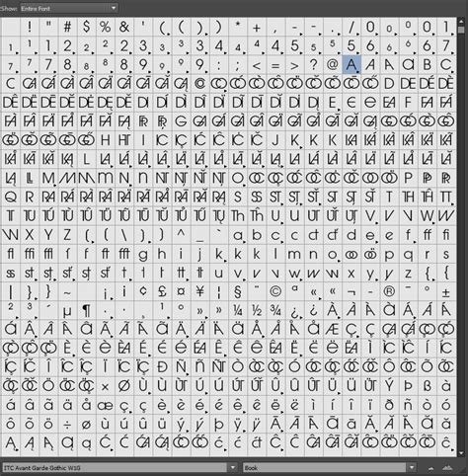468x476 pixels.
Task: Select the micro µ glyph
Action: [x=67, y=311]
